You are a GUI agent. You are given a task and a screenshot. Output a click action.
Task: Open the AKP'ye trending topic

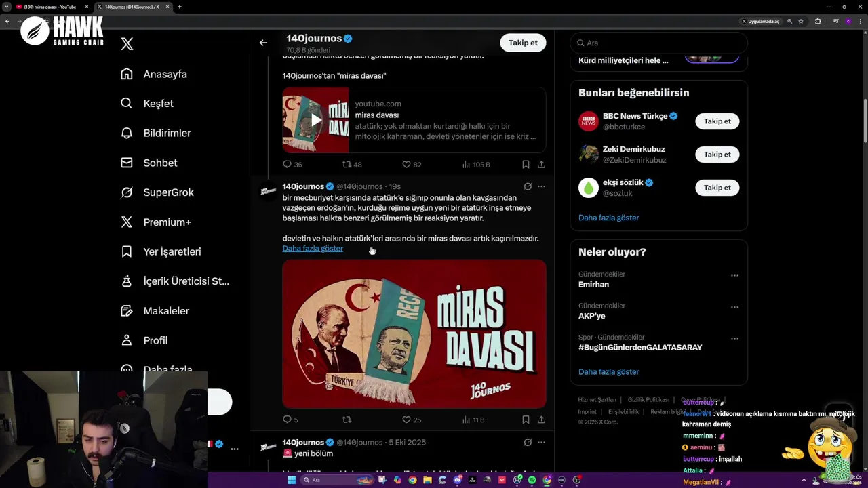[x=591, y=316]
